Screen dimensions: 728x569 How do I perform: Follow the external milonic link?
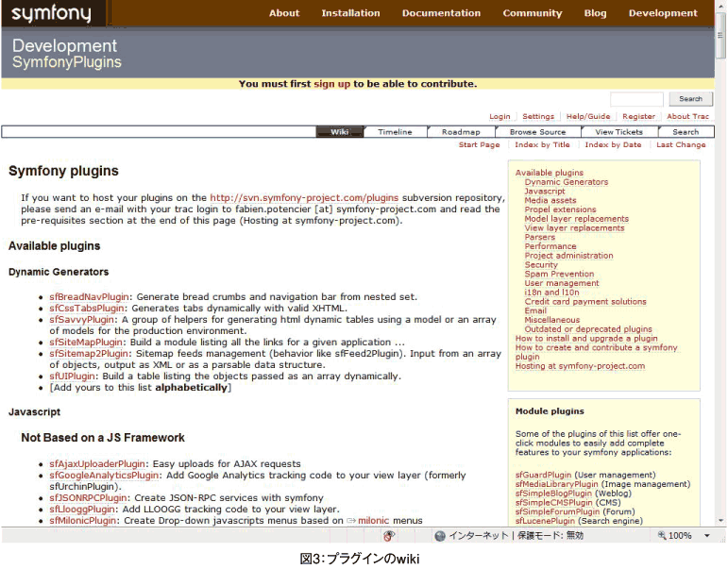373,521
